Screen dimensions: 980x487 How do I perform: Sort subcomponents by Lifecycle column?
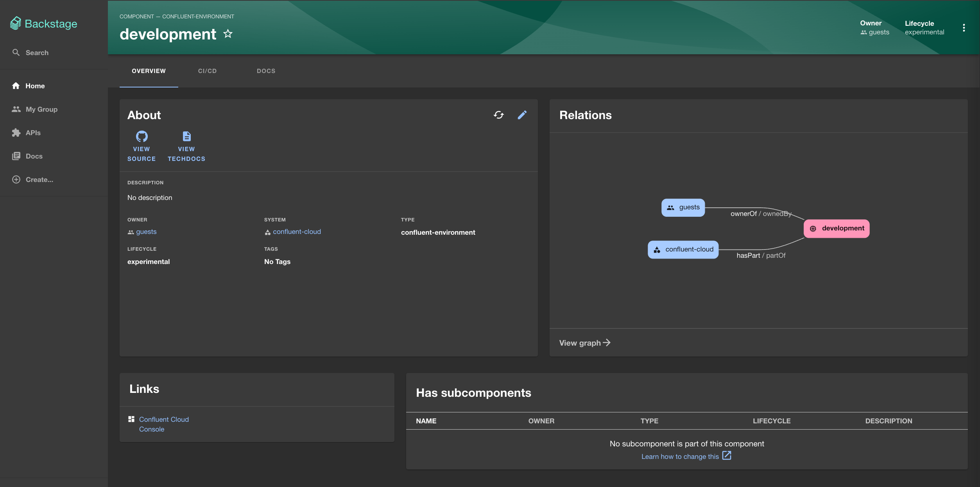[771, 421]
